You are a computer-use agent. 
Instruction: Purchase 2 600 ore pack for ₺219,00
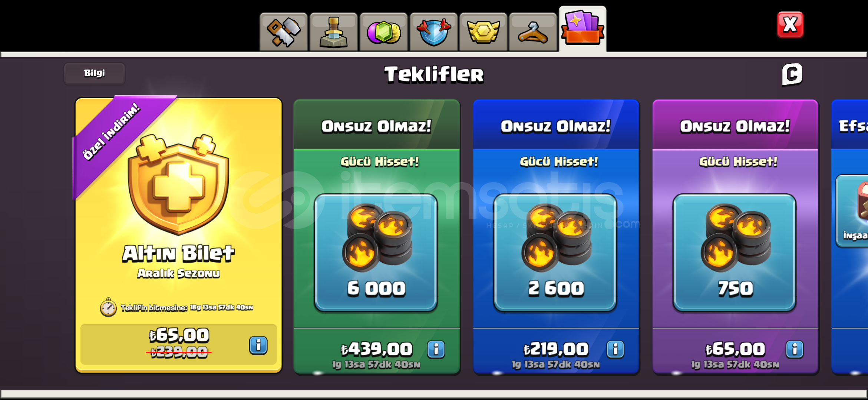(556, 349)
